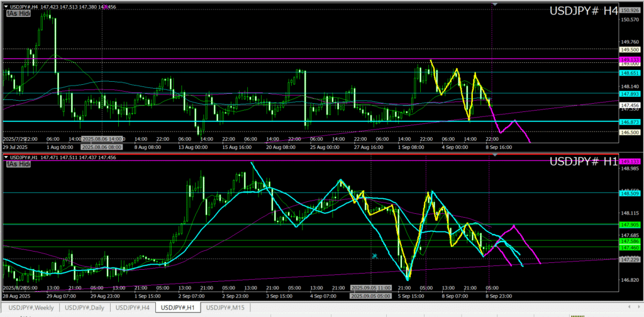Click the magenta 149.133 label in H1 chart
The height and width of the screenshot is (317, 644).
(x=630, y=162)
